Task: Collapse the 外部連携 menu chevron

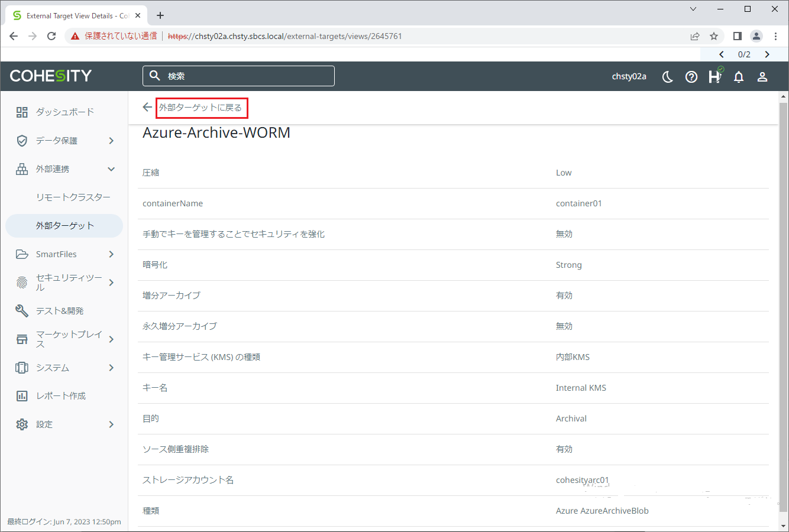Action: tap(111, 169)
